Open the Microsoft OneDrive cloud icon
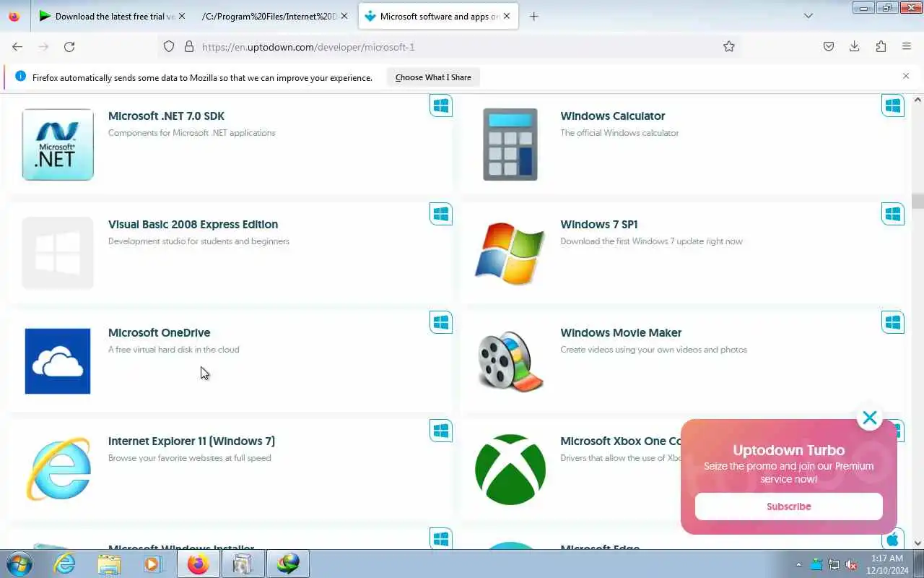The image size is (924, 578). tap(58, 361)
